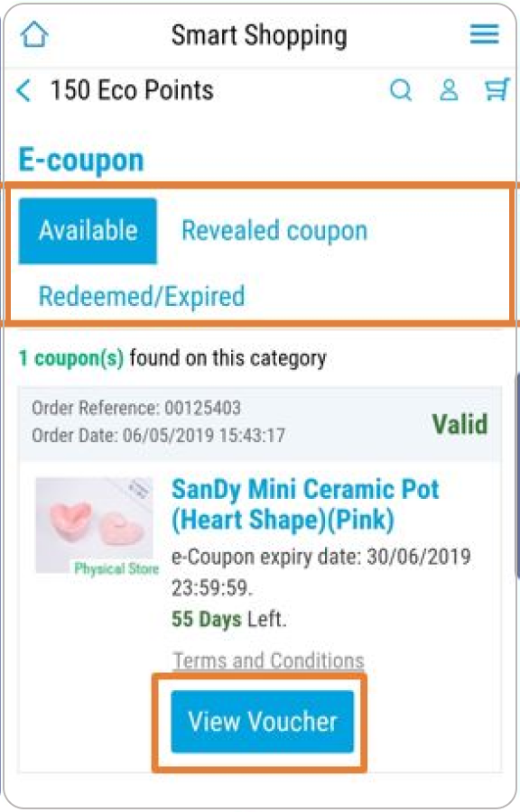Tap the search magnifier icon
The width and height of the screenshot is (520, 812).
click(402, 90)
